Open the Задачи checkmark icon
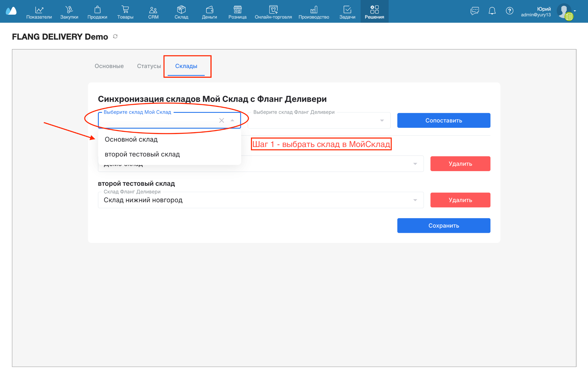 pyautogui.click(x=347, y=10)
